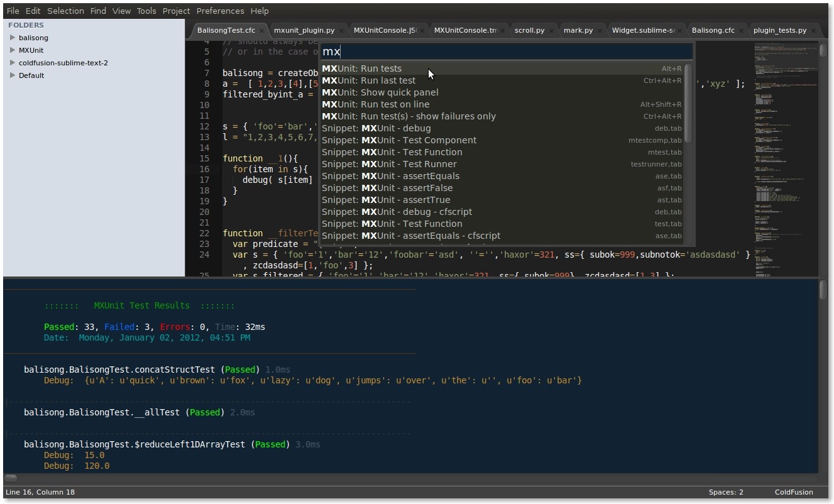This screenshot has width=834, height=504.
Task: Open the Preferences menu
Action: coord(220,11)
